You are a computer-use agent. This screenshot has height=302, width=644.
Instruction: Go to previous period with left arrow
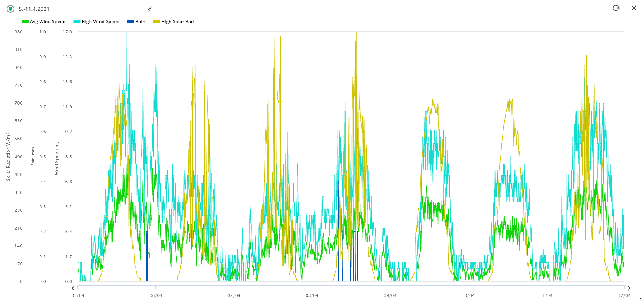(73, 288)
